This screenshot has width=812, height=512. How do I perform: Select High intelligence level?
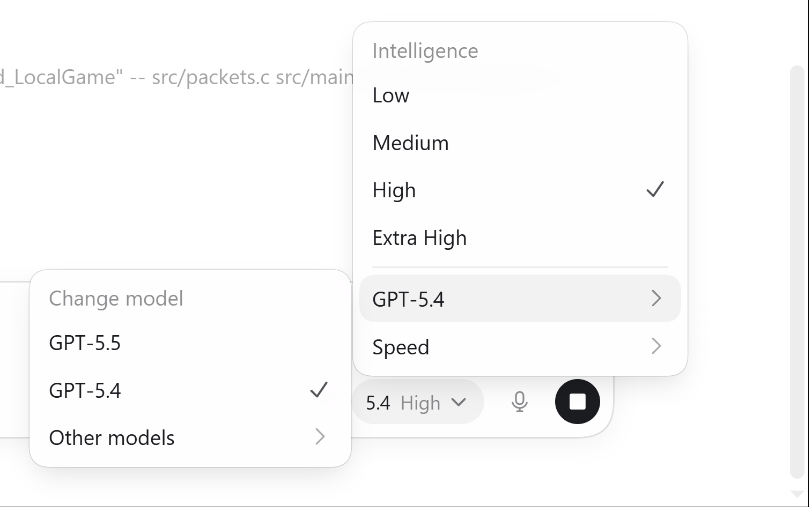pyautogui.click(x=394, y=190)
